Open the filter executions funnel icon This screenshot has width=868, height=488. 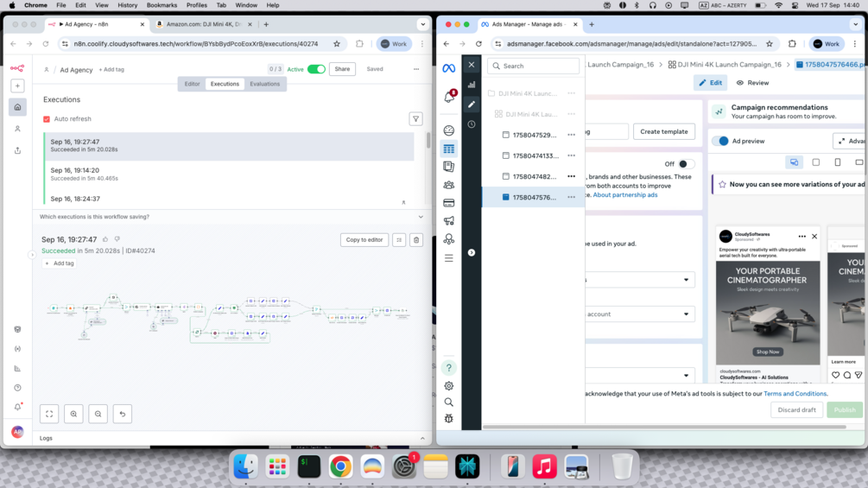415,119
